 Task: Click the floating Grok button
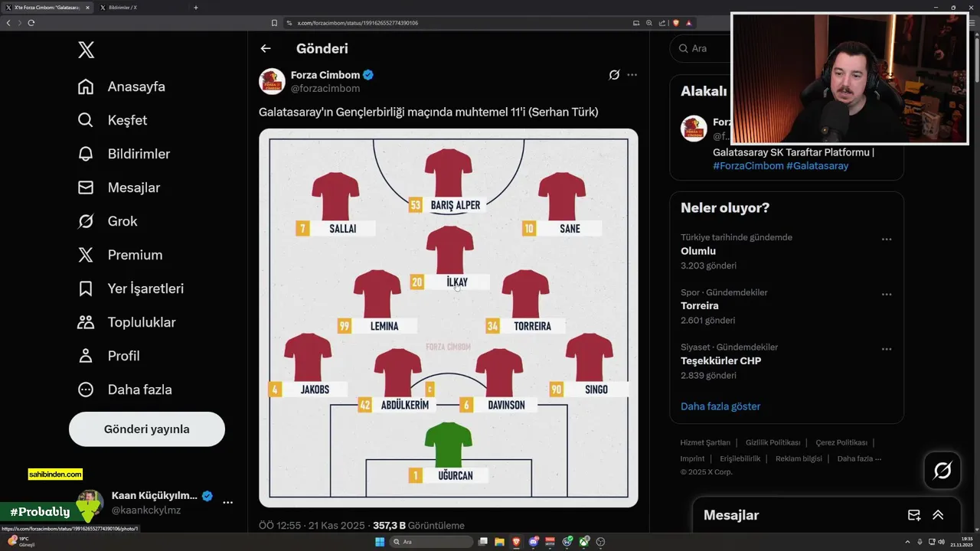click(x=942, y=471)
